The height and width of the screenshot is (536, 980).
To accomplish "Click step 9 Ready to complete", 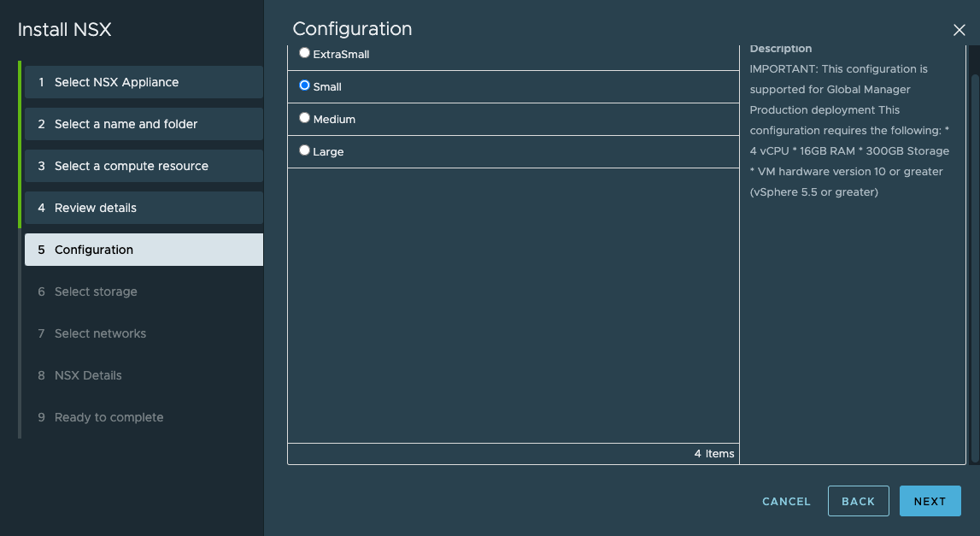I will point(144,417).
